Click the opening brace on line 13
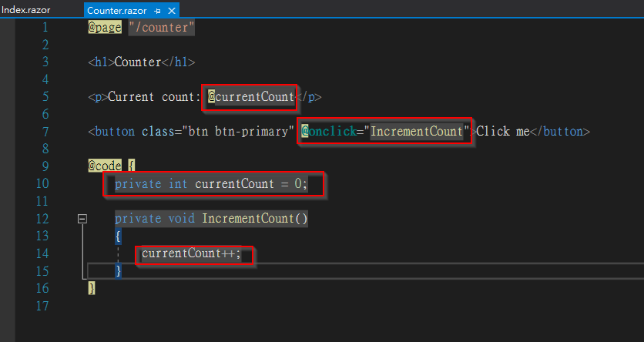The width and height of the screenshot is (644, 342). point(119,236)
